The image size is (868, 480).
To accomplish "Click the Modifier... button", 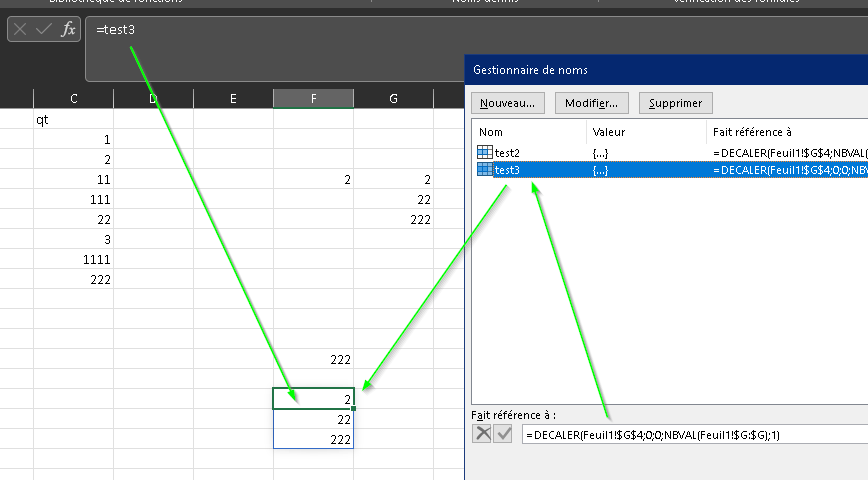I will 592,103.
